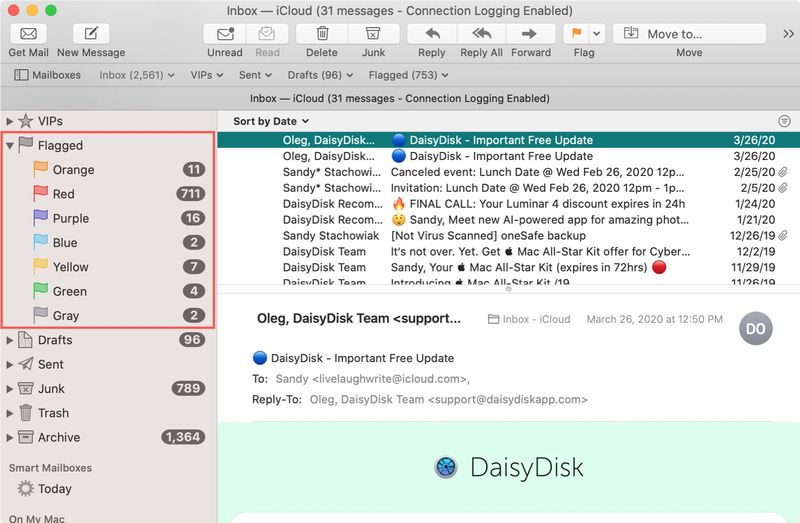Open oneSafe backup message

(508, 235)
